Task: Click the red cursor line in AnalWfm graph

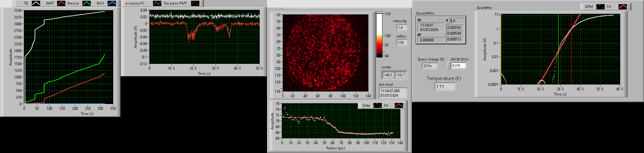Action: click(x=571, y=61)
